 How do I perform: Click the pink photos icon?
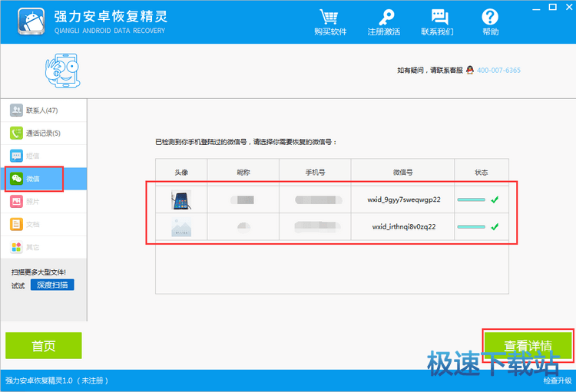16,201
